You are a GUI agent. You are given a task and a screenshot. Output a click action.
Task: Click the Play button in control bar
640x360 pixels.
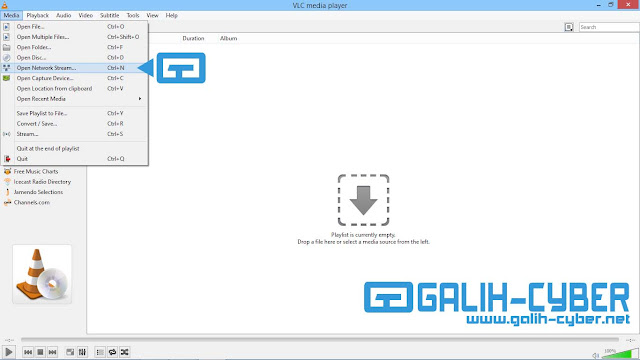[9, 352]
